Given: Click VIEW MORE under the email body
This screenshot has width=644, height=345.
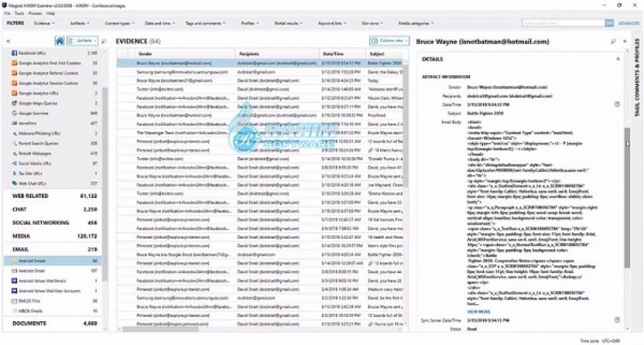Looking at the screenshot, I should click(x=478, y=312).
